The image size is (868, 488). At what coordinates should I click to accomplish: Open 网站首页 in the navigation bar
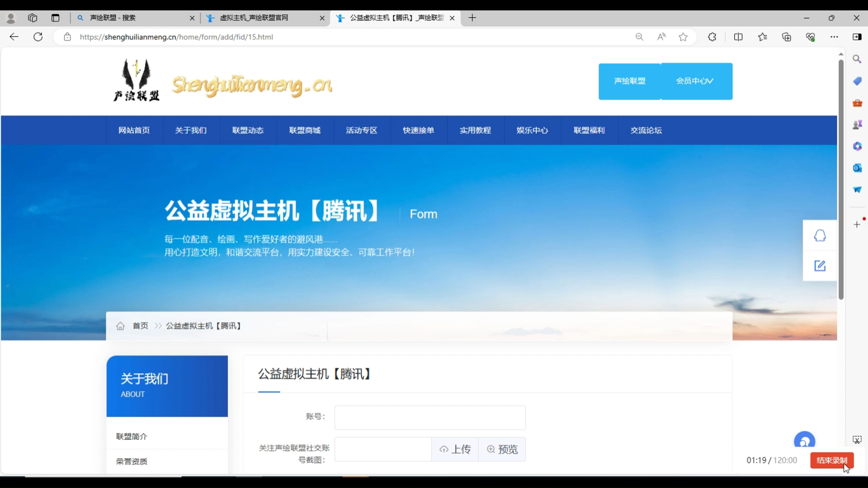pyautogui.click(x=134, y=130)
